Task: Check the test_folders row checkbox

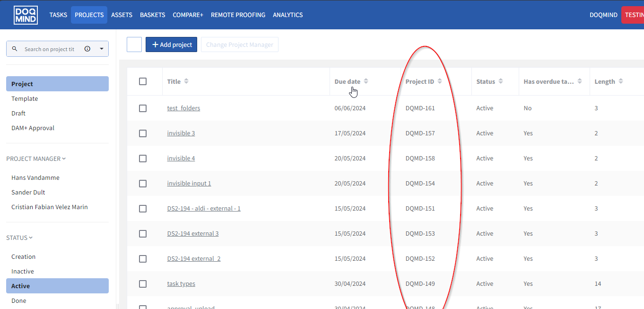Action: click(143, 108)
